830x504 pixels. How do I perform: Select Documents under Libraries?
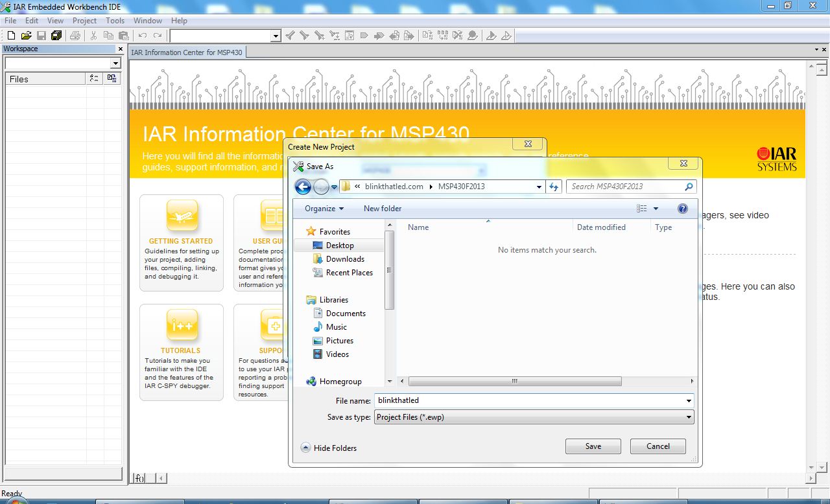tap(346, 314)
